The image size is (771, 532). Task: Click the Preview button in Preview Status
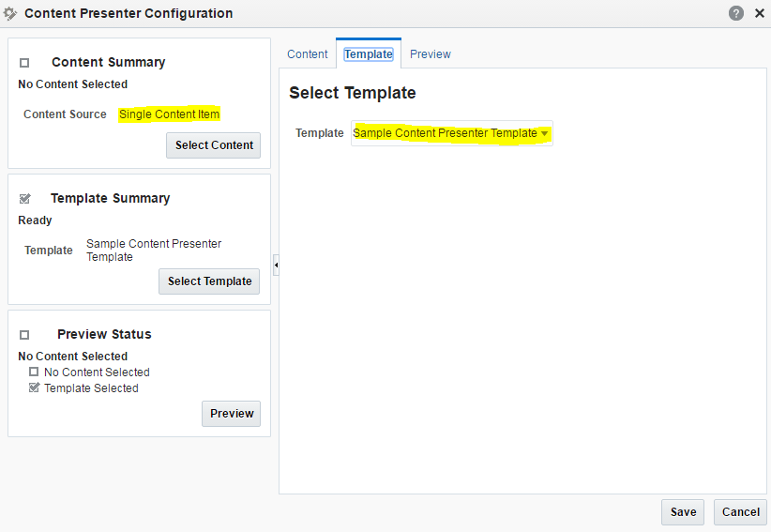(231, 414)
